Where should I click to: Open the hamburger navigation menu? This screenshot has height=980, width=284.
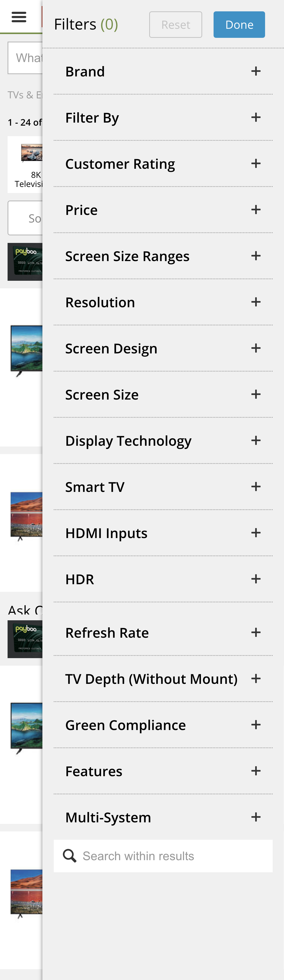(18, 16)
